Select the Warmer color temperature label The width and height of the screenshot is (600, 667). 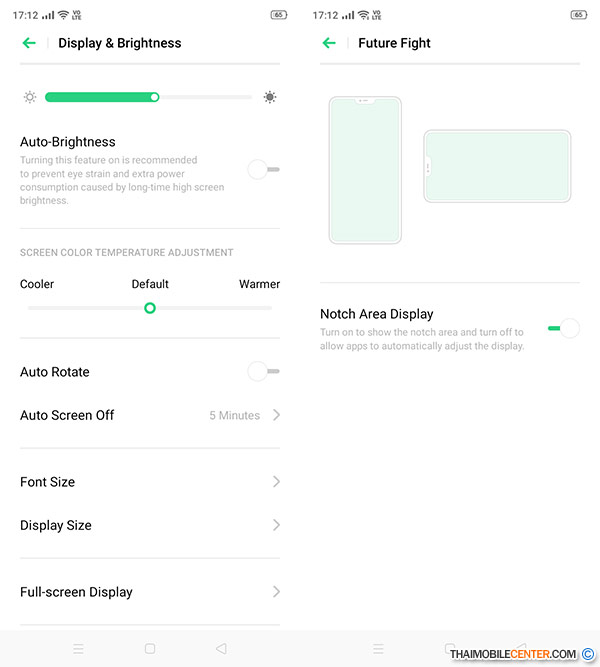(259, 284)
